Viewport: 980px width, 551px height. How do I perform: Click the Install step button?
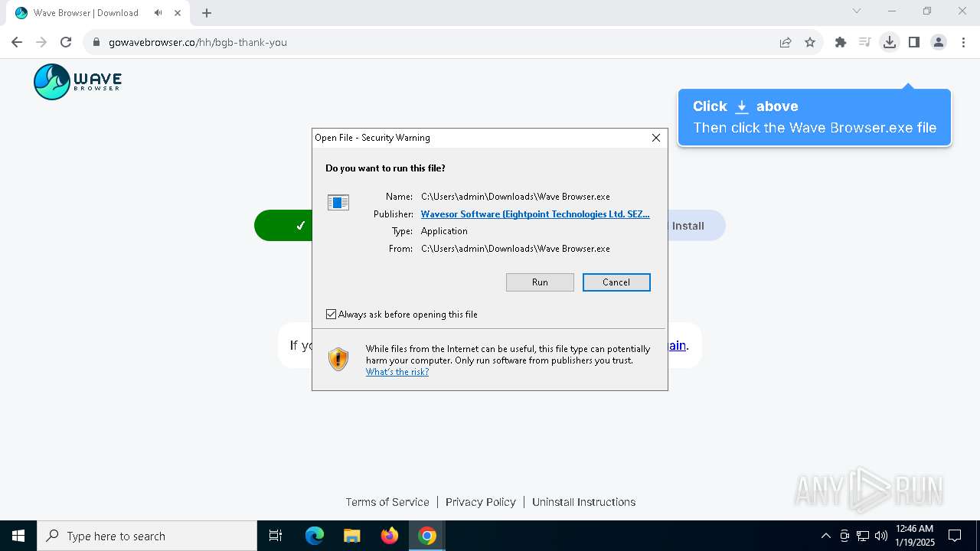pyautogui.click(x=695, y=226)
